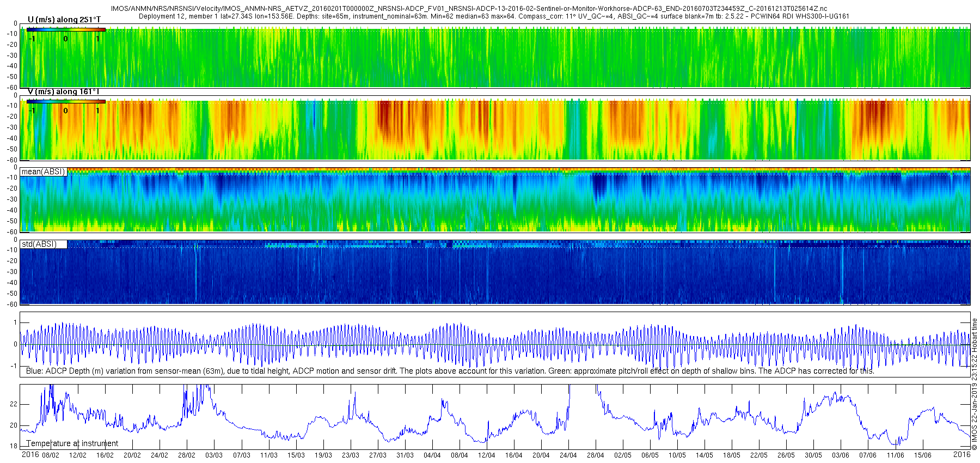Click the 'V (m/s) along 161°T' title
Viewport: 980px width, 463px height.
coord(64,92)
